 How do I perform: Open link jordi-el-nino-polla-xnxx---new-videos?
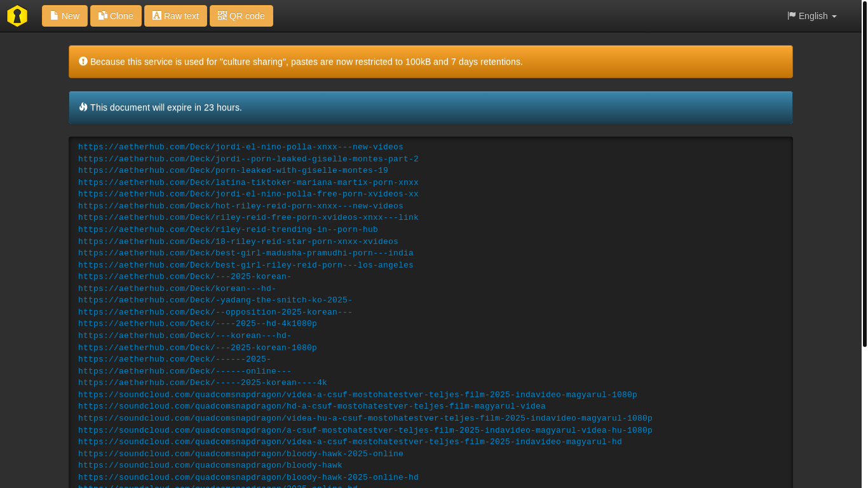(241, 147)
